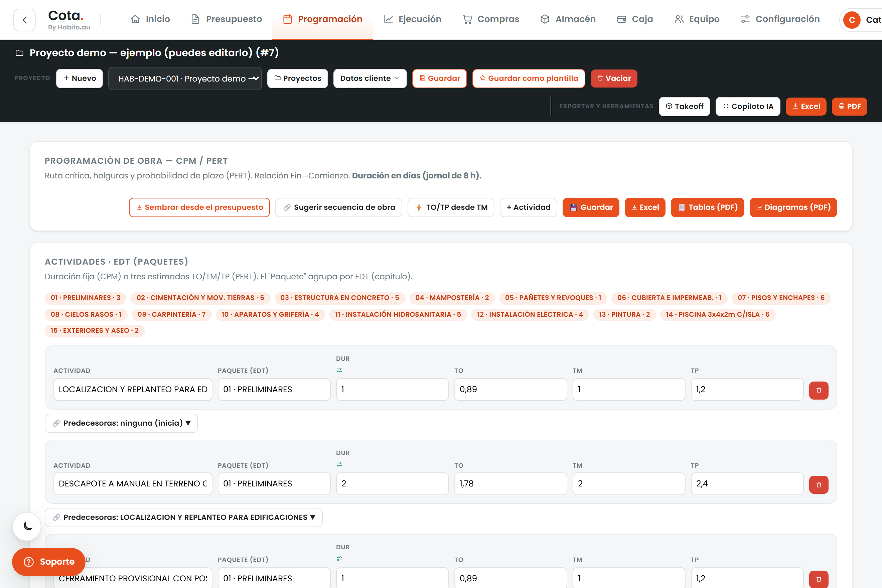Delete the CERRAMIENTO PROVISIONAL activity
The height and width of the screenshot is (588, 882).
pos(819,579)
